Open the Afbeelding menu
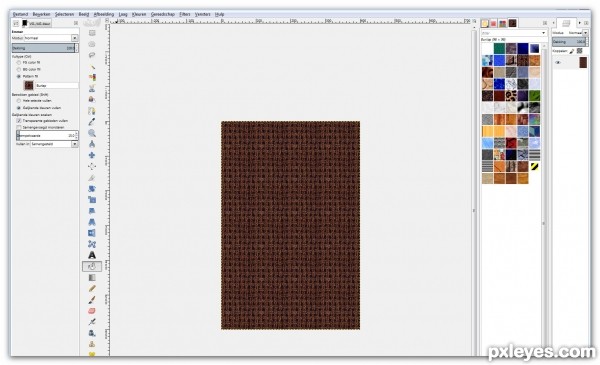600x365 pixels. 104,14
